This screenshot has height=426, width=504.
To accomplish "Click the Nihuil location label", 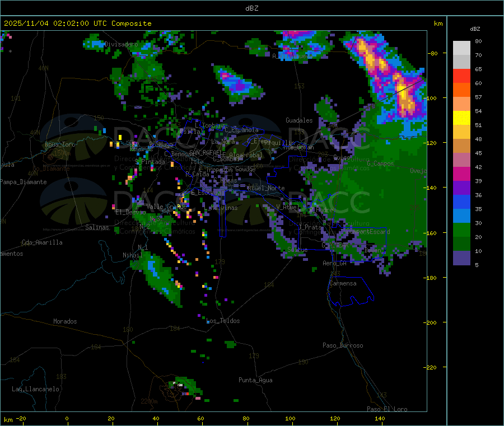I will coord(132,255).
